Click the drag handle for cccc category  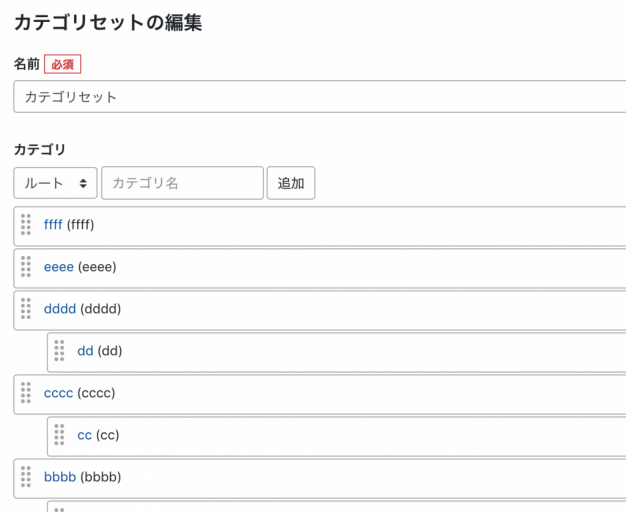26,393
